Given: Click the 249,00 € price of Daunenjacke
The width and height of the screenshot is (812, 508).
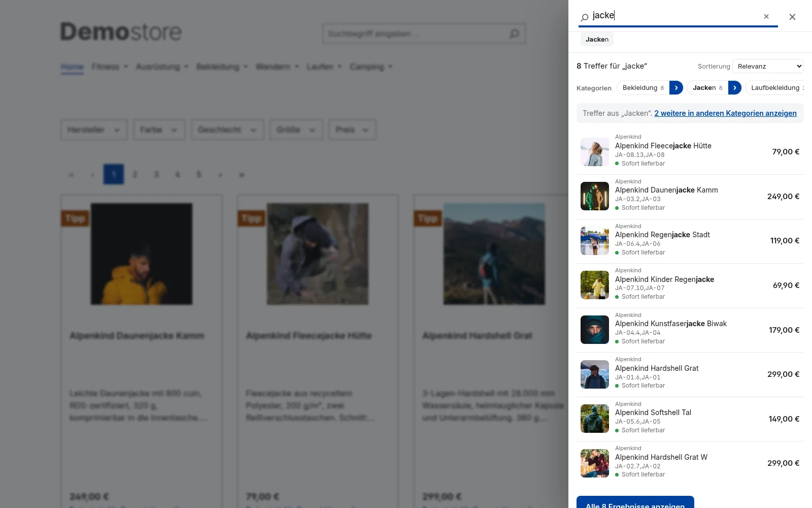Looking at the screenshot, I should [783, 196].
